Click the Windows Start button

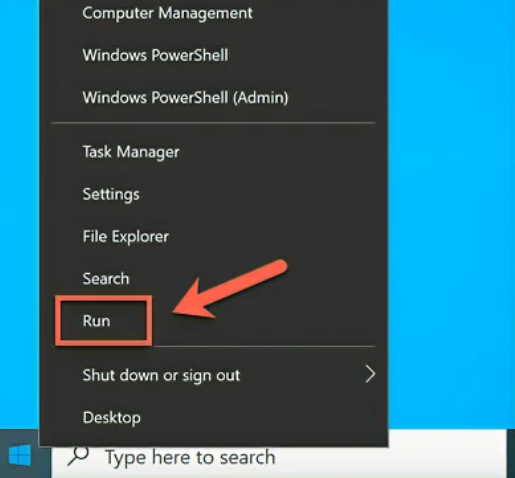coord(20,455)
